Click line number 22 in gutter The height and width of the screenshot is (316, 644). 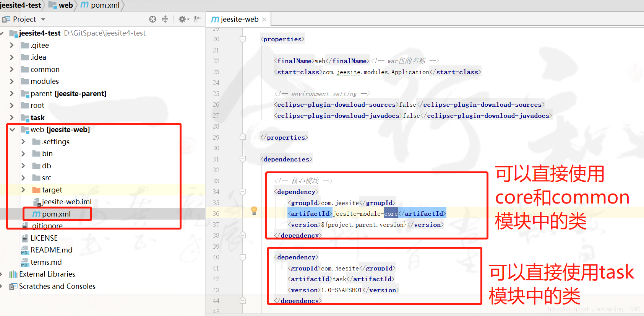(x=216, y=61)
